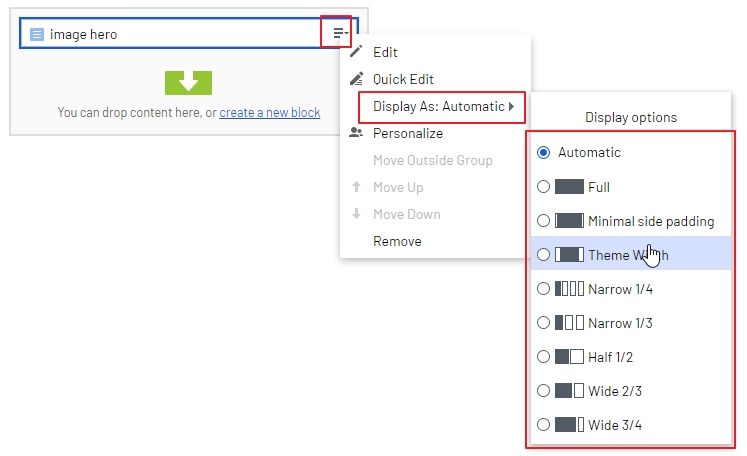Click the Half 1/2 layout icon
Viewport: 747px width, 456px height.
click(569, 357)
